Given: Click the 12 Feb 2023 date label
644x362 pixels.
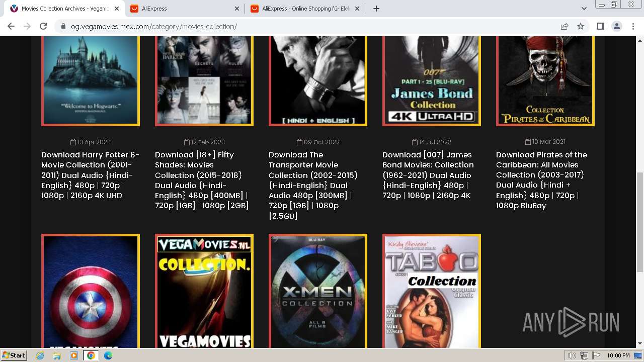Looking at the screenshot, I should point(204,142).
